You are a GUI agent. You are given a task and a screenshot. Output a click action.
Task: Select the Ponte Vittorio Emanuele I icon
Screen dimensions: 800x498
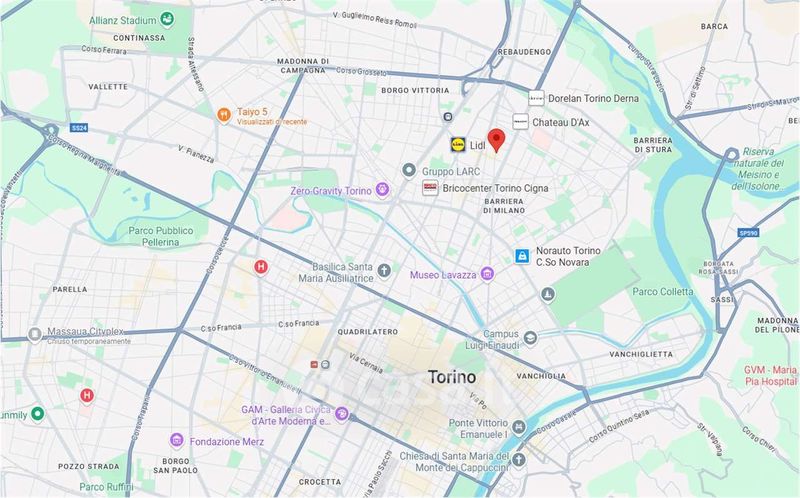(519, 428)
